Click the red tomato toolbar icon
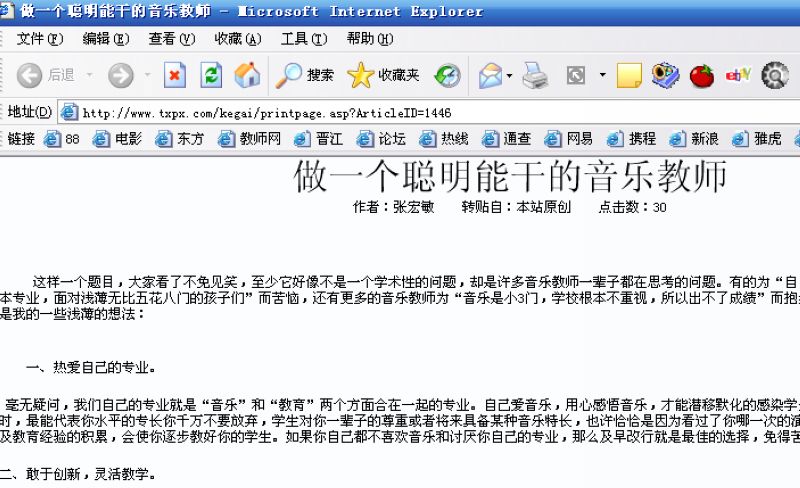 click(702, 76)
